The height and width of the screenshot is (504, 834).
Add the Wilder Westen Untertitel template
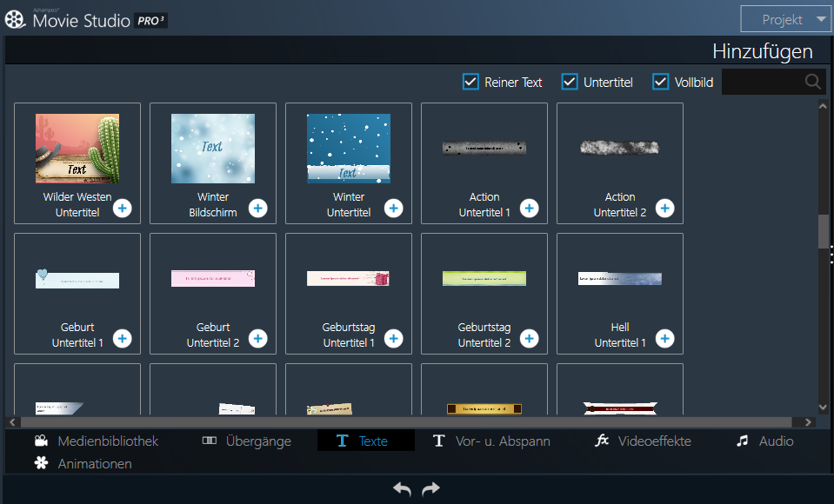point(123,209)
